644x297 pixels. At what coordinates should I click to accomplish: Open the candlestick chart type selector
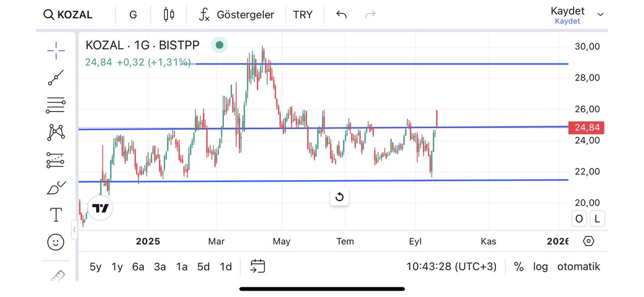pyautogui.click(x=169, y=14)
